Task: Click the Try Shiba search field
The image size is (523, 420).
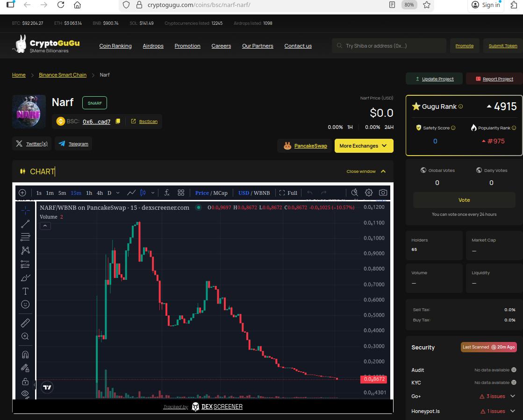Action: tap(388, 45)
